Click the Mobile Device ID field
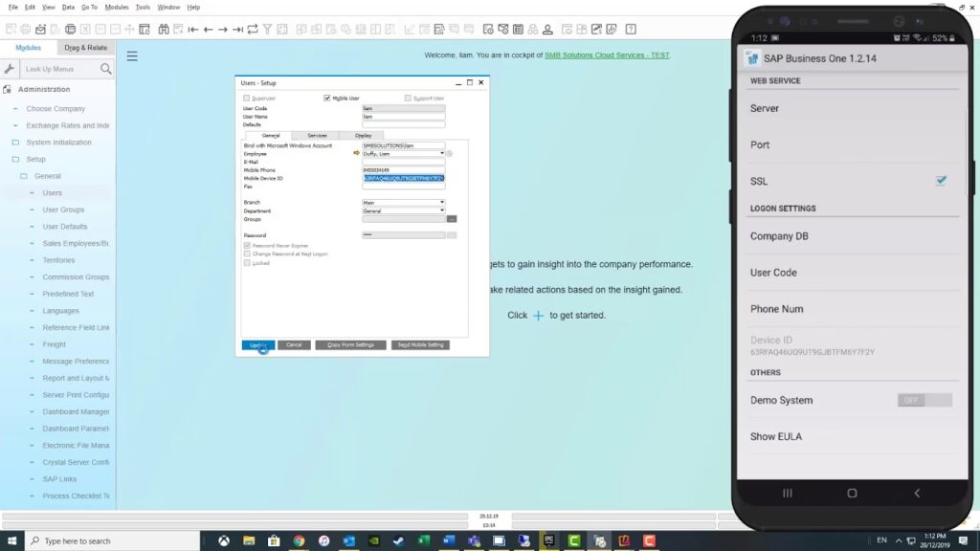The width and height of the screenshot is (980, 551). tap(403, 178)
